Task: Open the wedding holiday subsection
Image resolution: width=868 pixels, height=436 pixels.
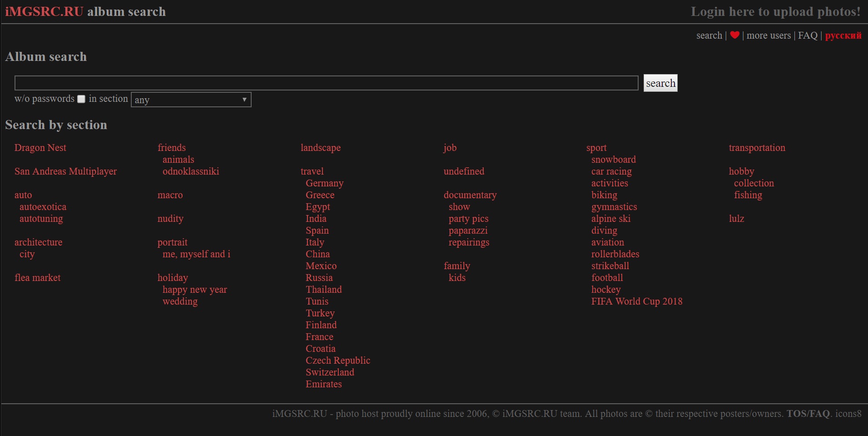Action: point(180,301)
